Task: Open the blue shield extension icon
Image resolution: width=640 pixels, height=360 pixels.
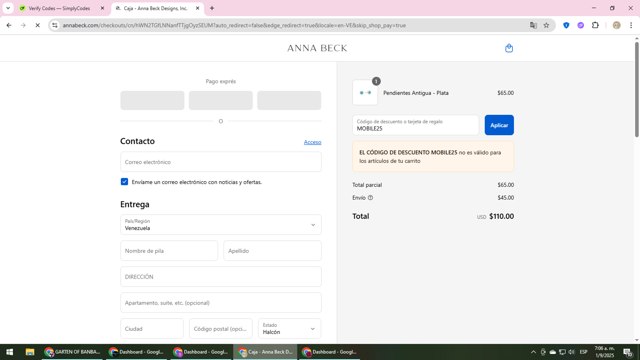Action: 566,25
